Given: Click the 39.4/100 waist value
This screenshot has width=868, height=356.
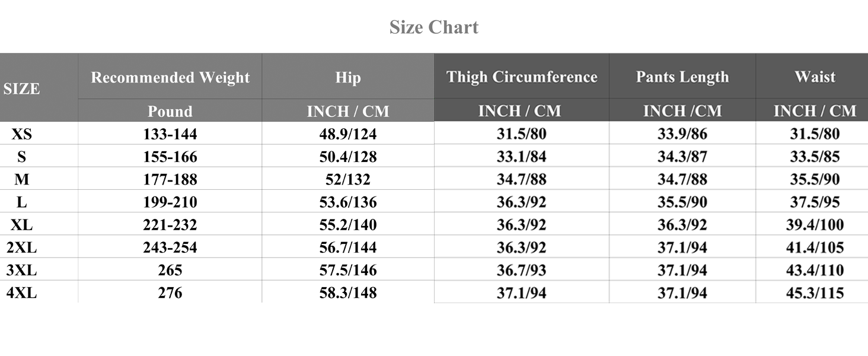Looking at the screenshot, I should click(815, 225).
